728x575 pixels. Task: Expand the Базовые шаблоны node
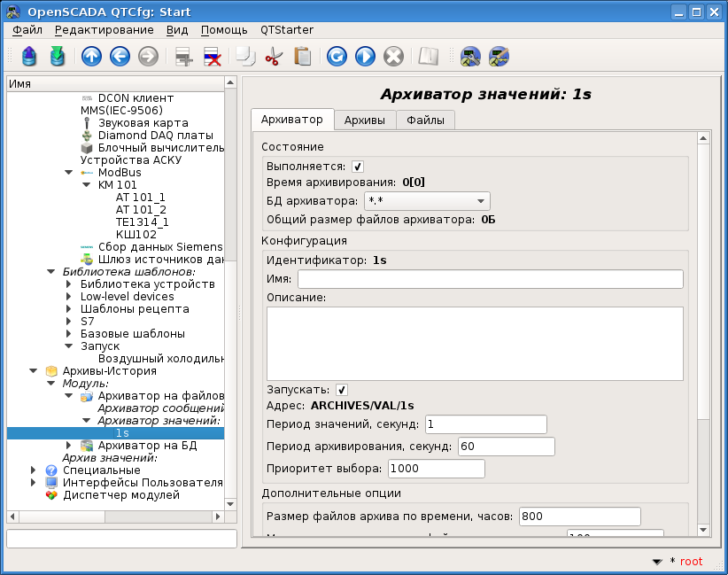pyautogui.click(x=69, y=333)
